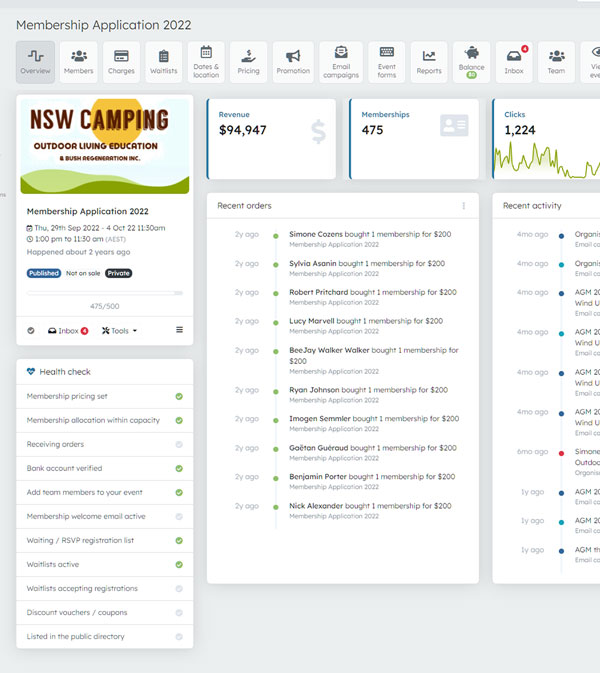Open Email campaigns

click(x=341, y=62)
